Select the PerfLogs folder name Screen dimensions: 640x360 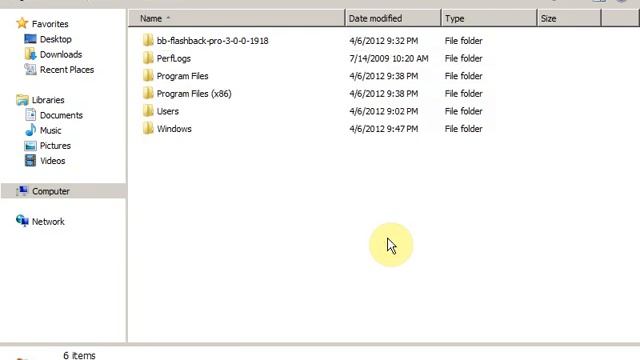click(173, 58)
